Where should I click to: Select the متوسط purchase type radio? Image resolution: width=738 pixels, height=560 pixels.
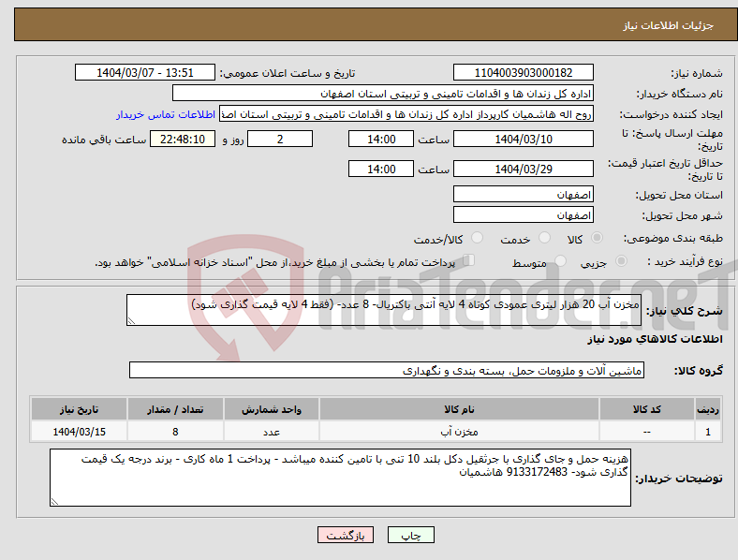tap(561, 260)
